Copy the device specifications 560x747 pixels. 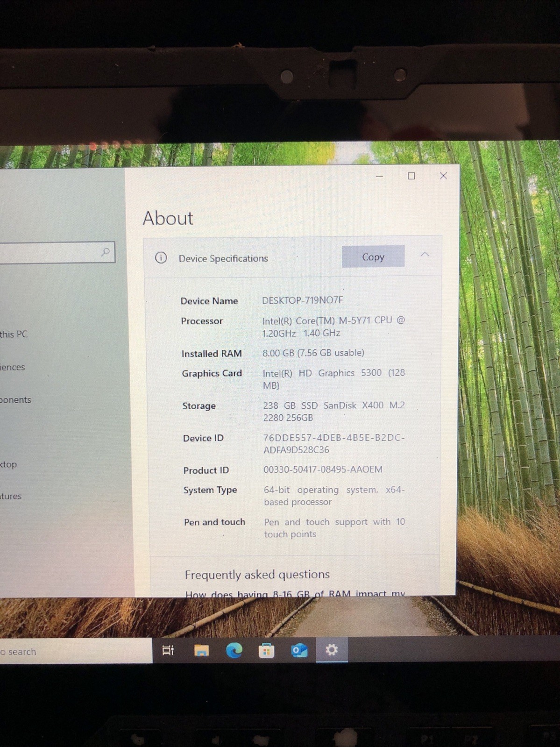373,256
